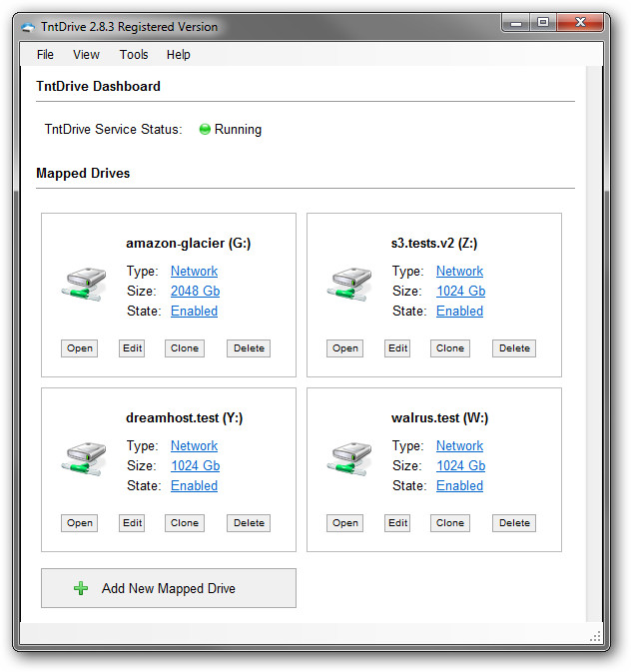Minimize the TntDrive window
The height and width of the screenshot is (672, 631).
516,22
